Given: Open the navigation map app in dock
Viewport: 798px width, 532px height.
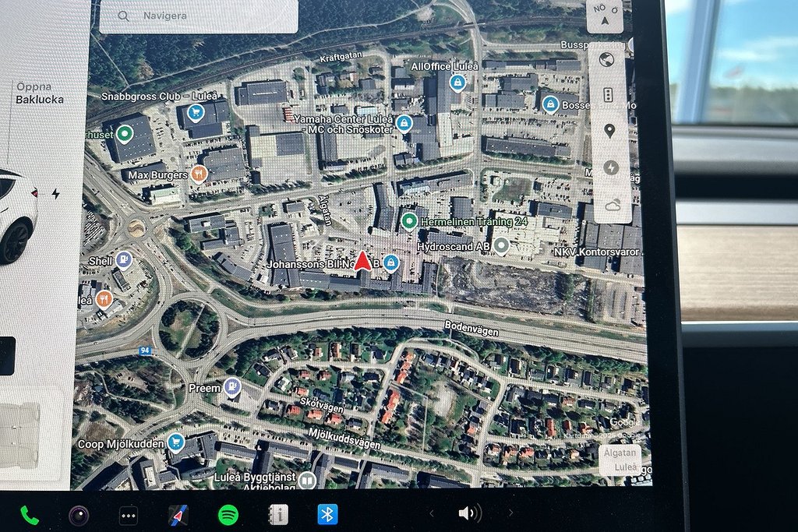Looking at the screenshot, I should (x=178, y=515).
